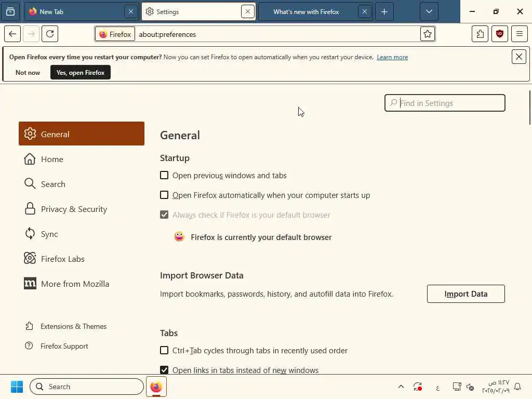
Task: Close the Settings tab
Action: tap(248, 11)
